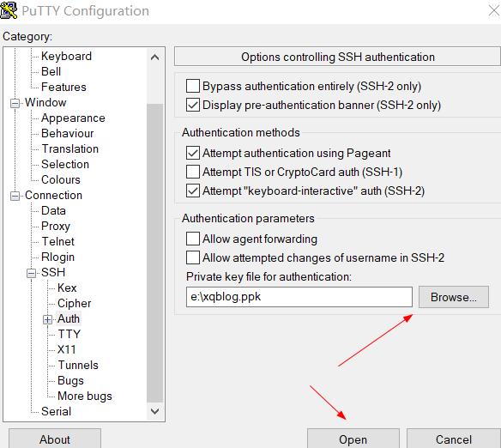The height and width of the screenshot is (448, 501).
Task: Click the private key file path field
Action: tap(299, 297)
